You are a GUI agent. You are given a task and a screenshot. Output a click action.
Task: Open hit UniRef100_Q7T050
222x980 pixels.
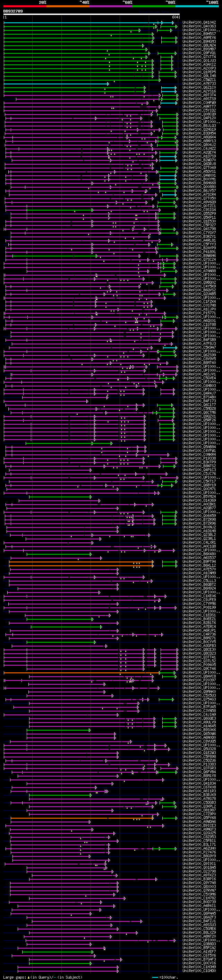pos(199,198)
